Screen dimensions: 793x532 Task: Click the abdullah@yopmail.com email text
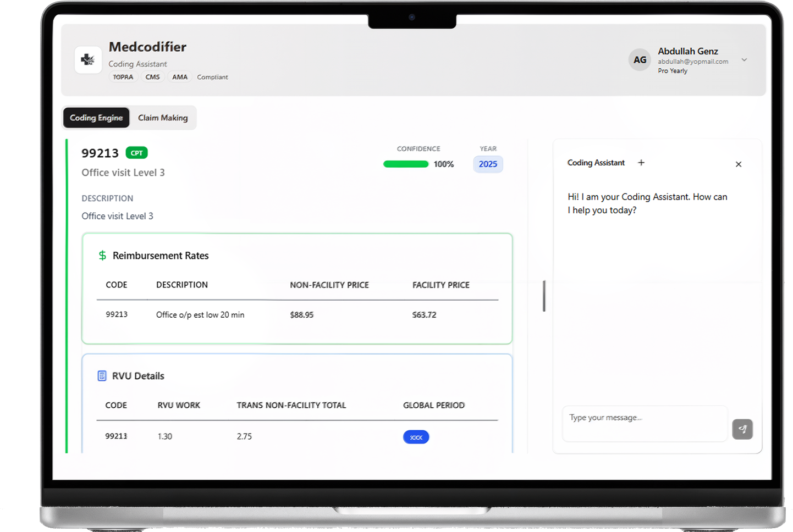tap(693, 62)
